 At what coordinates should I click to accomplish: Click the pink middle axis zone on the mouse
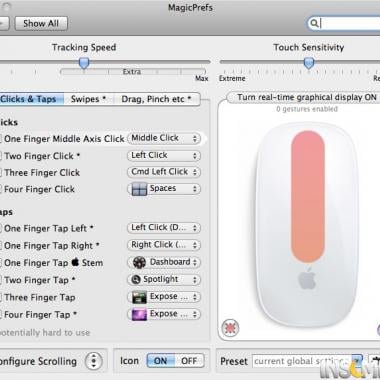click(x=308, y=197)
